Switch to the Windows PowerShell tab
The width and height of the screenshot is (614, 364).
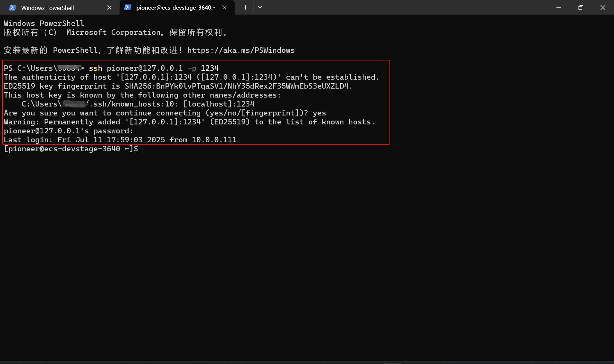[47, 8]
